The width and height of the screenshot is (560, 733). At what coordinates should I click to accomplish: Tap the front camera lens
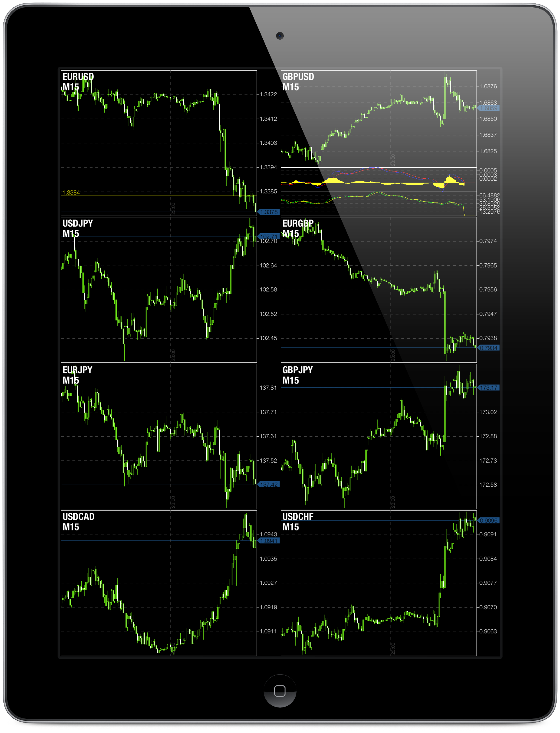click(x=280, y=36)
